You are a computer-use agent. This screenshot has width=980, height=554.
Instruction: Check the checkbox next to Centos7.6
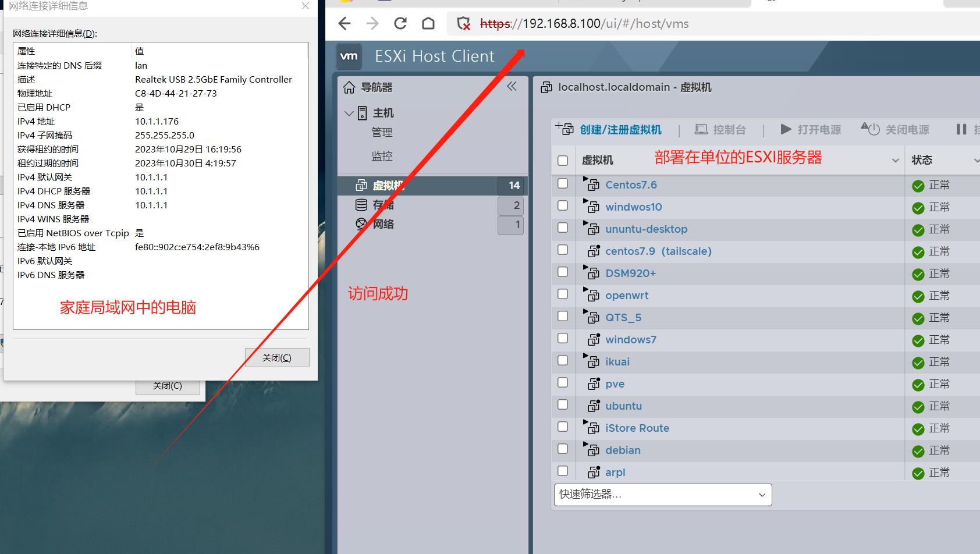(563, 183)
